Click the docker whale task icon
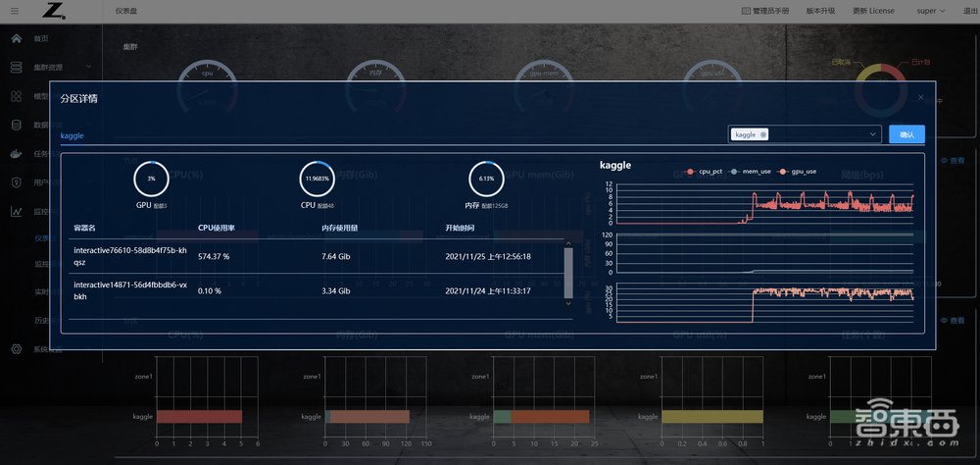The image size is (980, 465). click(x=16, y=153)
